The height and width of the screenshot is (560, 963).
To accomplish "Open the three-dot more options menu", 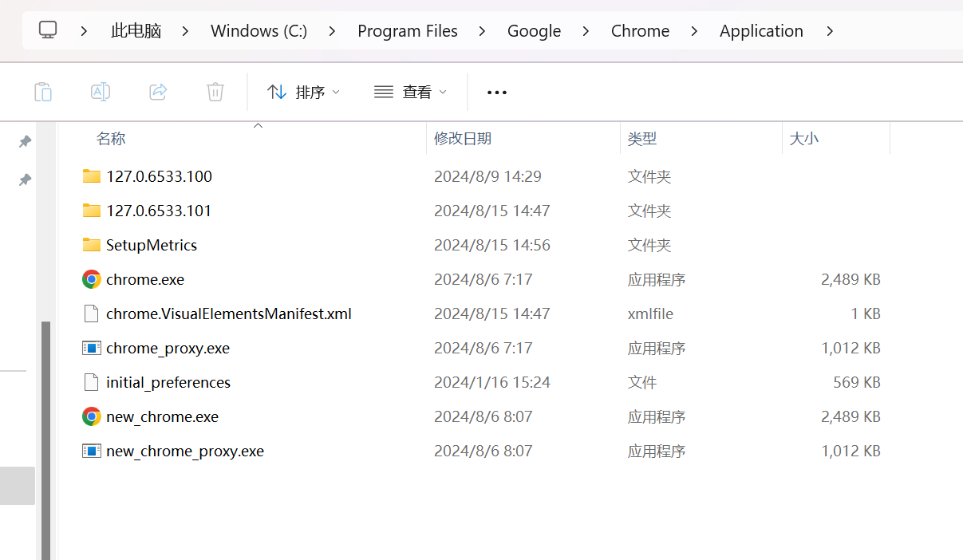I will (x=497, y=93).
